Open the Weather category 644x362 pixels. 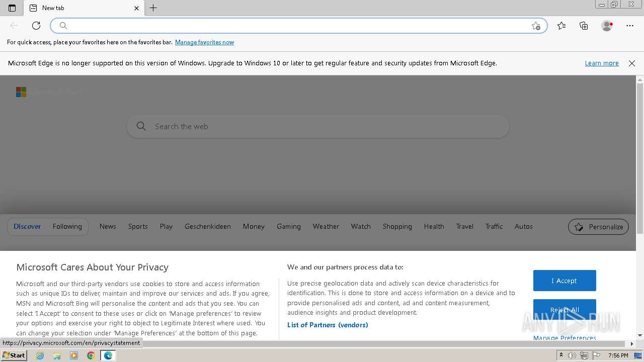tap(326, 227)
